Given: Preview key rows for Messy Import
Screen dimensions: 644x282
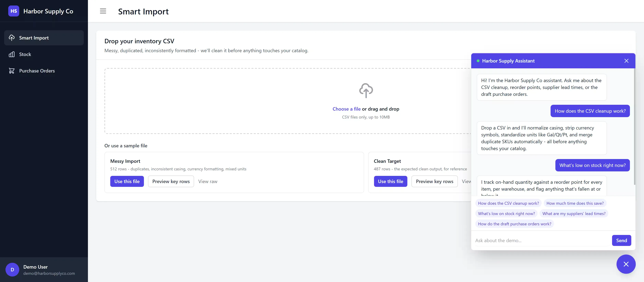Looking at the screenshot, I should click(x=171, y=181).
